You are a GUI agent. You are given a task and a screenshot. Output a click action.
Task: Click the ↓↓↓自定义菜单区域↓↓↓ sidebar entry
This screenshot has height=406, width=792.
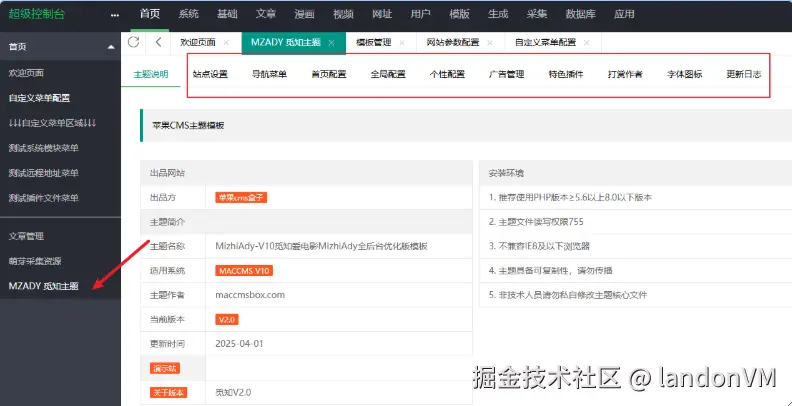tap(53, 123)
